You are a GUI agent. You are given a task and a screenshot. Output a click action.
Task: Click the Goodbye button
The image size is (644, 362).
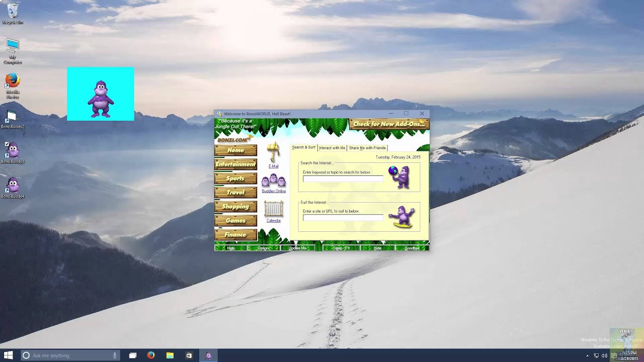tap(412, 248)
